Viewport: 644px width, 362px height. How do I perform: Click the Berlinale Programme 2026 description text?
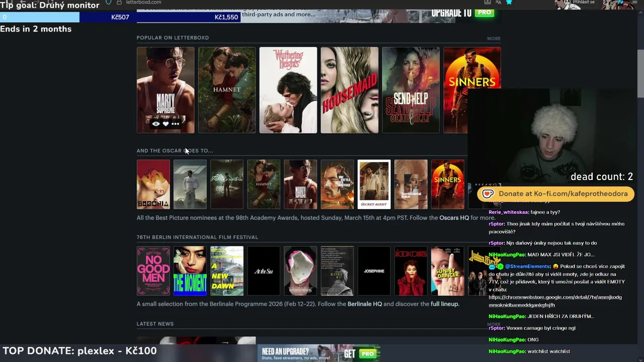tap(298, 304)
